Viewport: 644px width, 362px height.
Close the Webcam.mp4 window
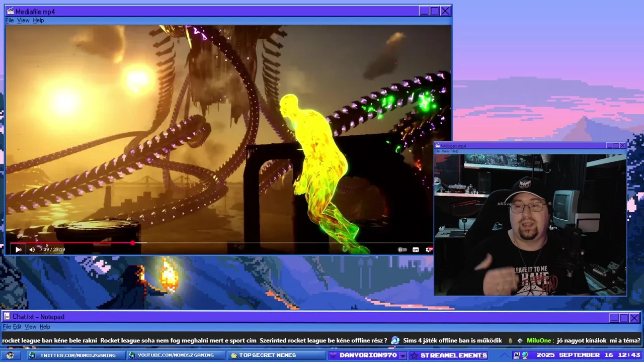pos(622,146)
